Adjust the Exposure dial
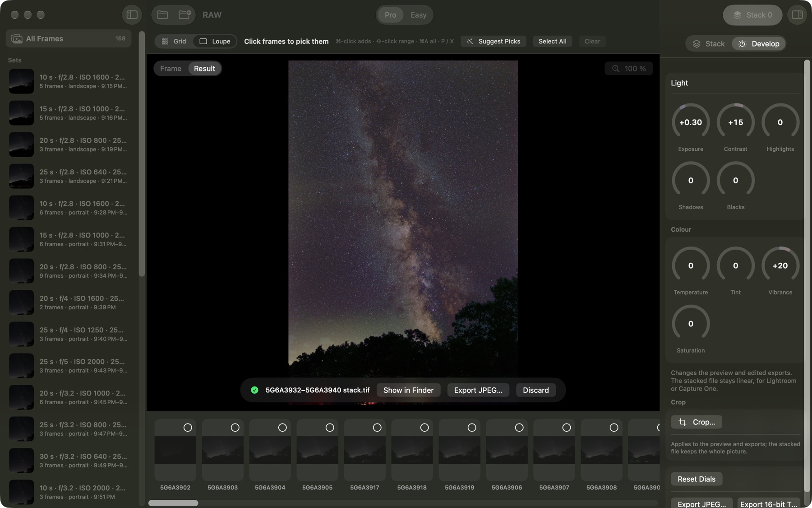The height and width of the screenshot is (508, 812). click(691, 122)
